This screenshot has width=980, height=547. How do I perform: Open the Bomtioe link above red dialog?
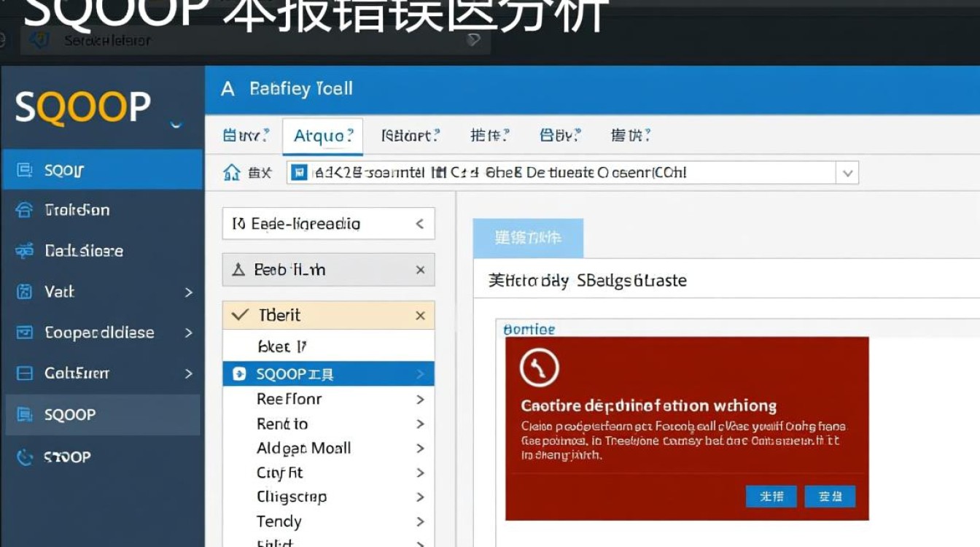point(529,330)
